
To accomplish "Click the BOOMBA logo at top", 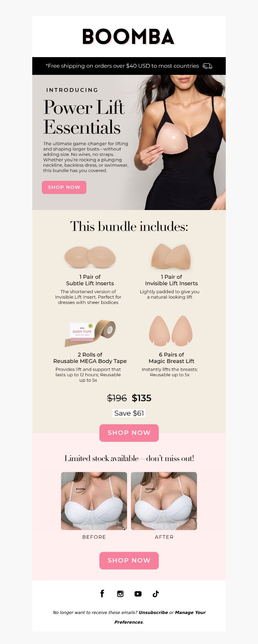I will pyautogui.click(x=128, y=36).
